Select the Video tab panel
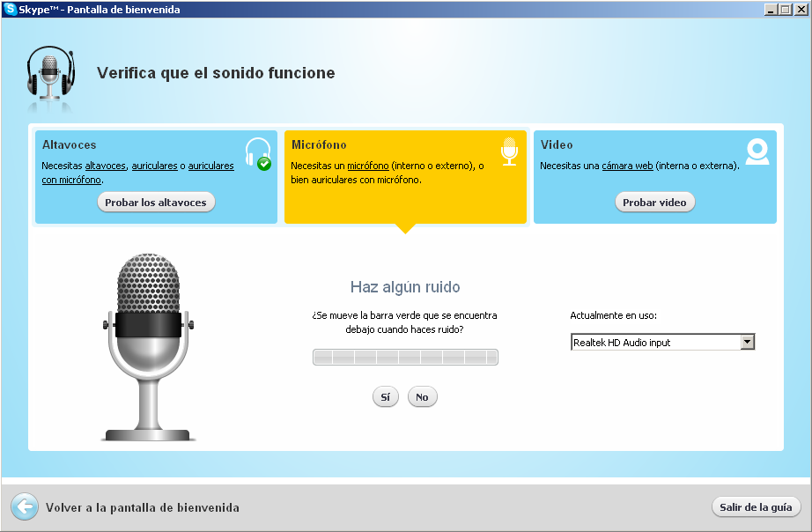 coord(654,177)
